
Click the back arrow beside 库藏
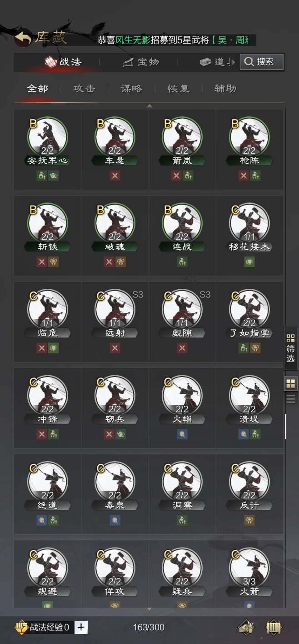(23, 38)
